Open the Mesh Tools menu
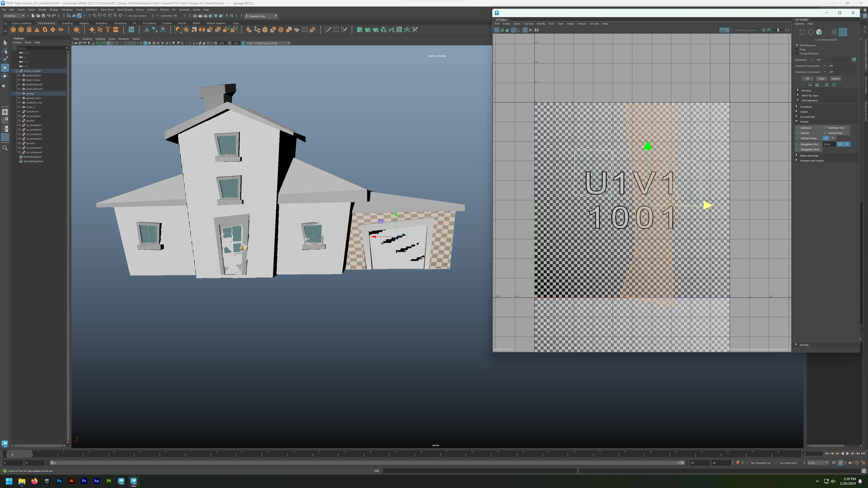Screen dimensions: 868x488 tap(107, 10)
